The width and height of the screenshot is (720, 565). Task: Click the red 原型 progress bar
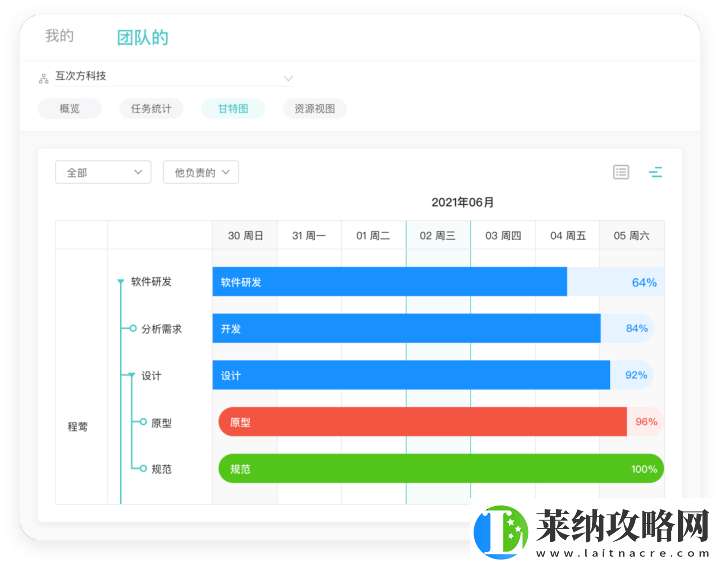pyautogui.click(x=422, y=422)
